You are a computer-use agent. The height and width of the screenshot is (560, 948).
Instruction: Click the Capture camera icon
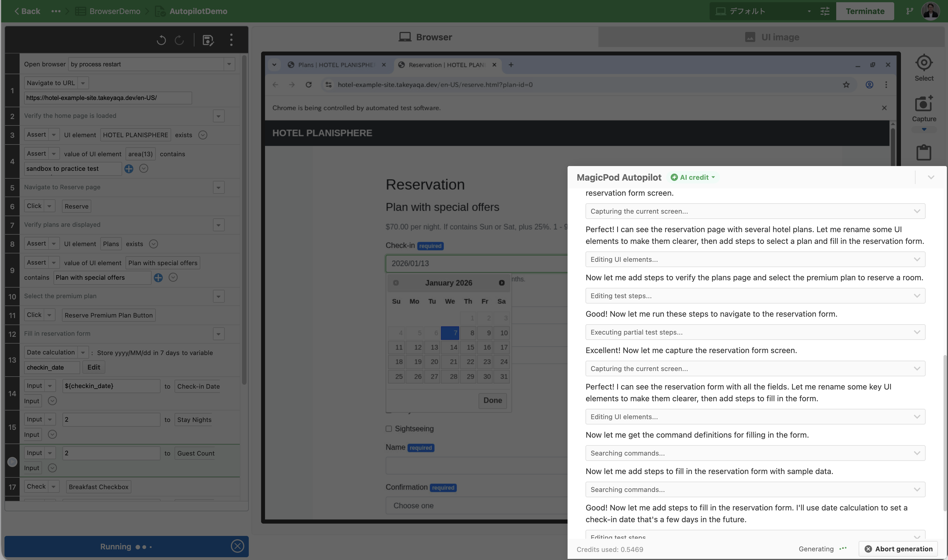point(923,104)
